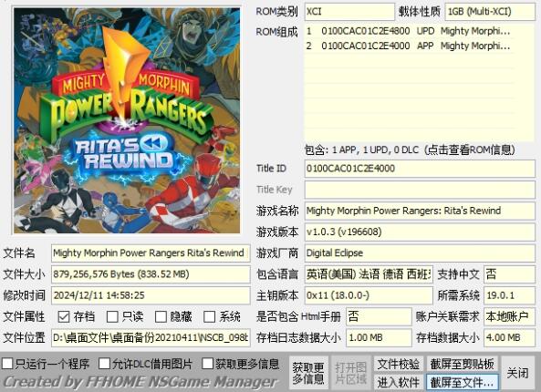The height and width of the screenshot is (392, 541).
Task: Check the 获取更多信息 checkbox
Action: pyautogui.click(x=207, y=364)
